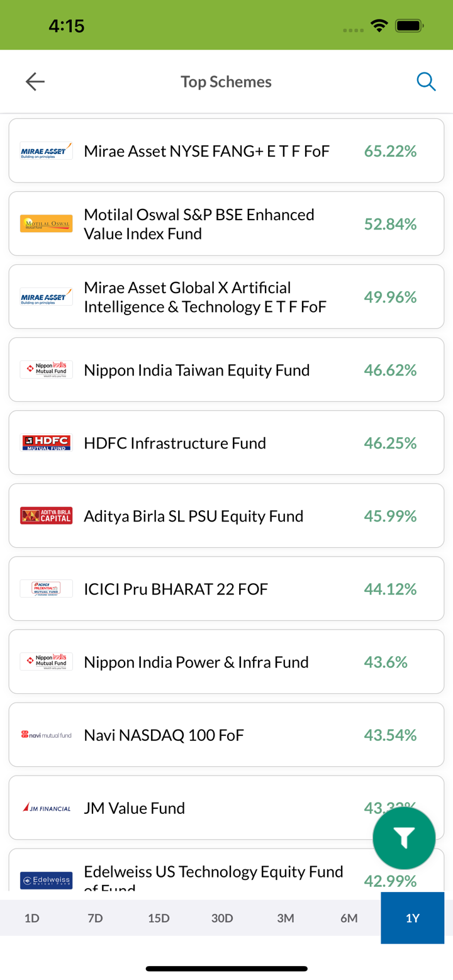Viewport: 453px width, 980px height.
Task: Switch to the 7D period tab
Action: [95, 918]
